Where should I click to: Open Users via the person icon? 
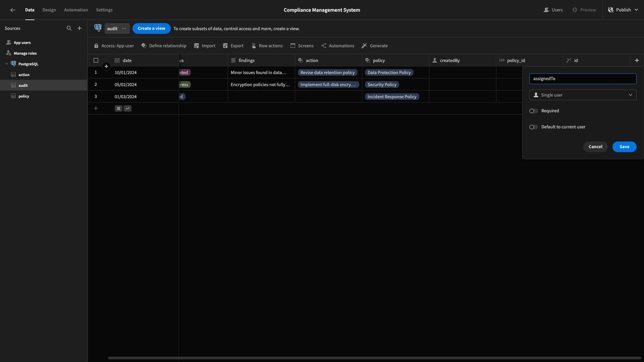pyautogui.click(x=546, y=10)
